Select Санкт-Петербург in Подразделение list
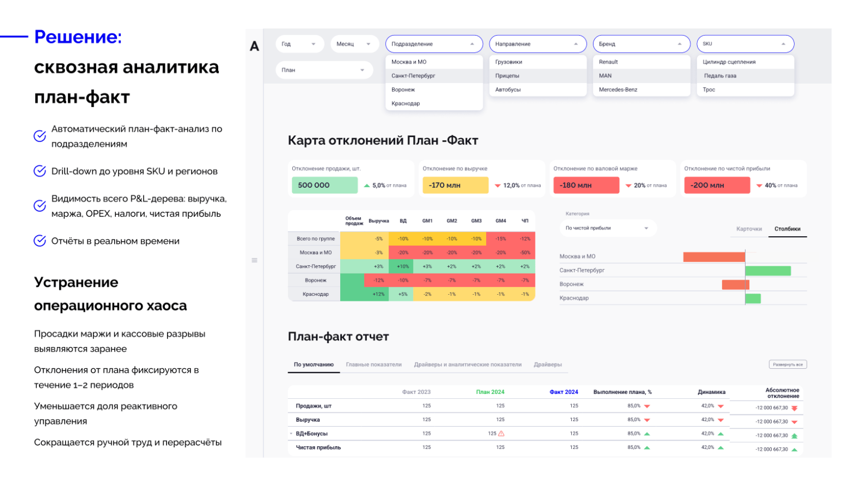The width and height of the screenshot is (868, 488). click(x=434, y=76)
